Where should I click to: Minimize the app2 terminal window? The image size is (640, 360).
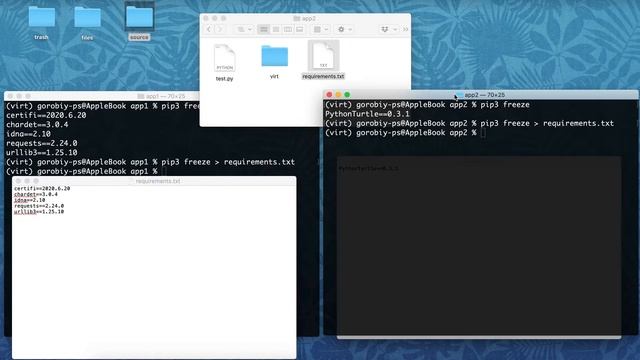(x=338, y=95)
